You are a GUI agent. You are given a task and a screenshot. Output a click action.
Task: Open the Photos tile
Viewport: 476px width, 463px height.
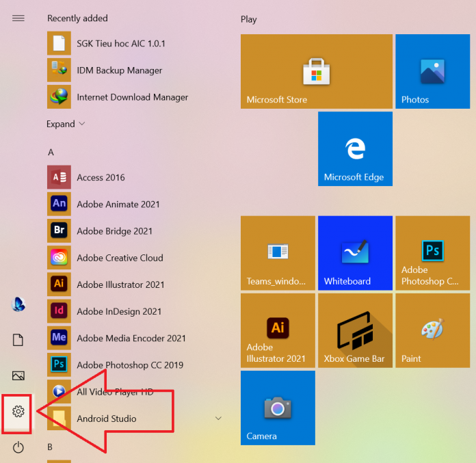pyautogui.click(x=432, y=72)
